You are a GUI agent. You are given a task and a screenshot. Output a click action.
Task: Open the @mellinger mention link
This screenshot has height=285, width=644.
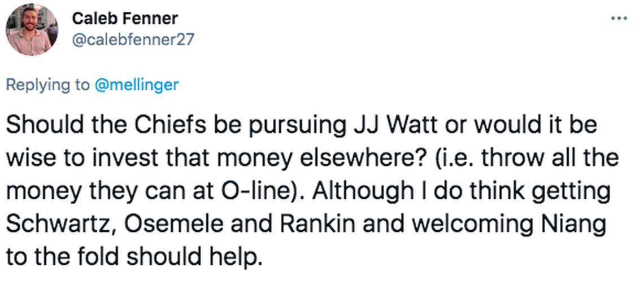[136, 85]
